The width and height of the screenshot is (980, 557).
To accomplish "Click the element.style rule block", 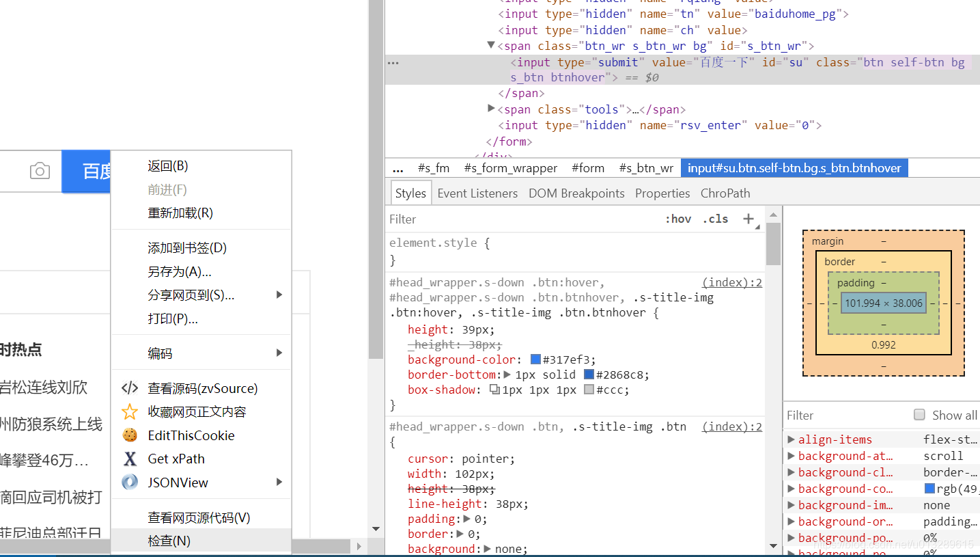I will click(x=574, y=251).
